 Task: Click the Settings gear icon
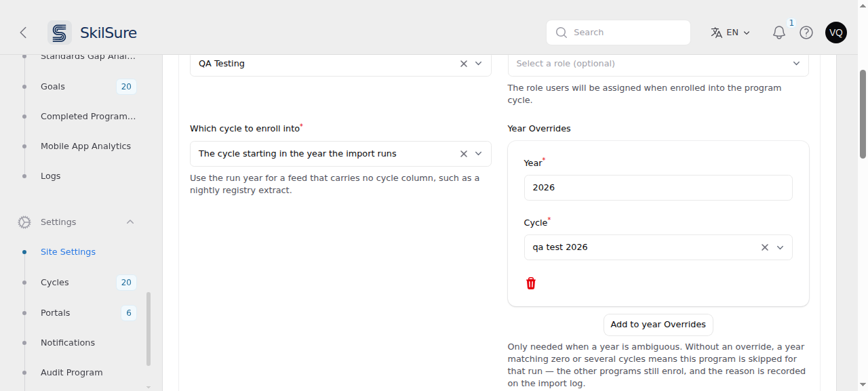pos(24,222)
